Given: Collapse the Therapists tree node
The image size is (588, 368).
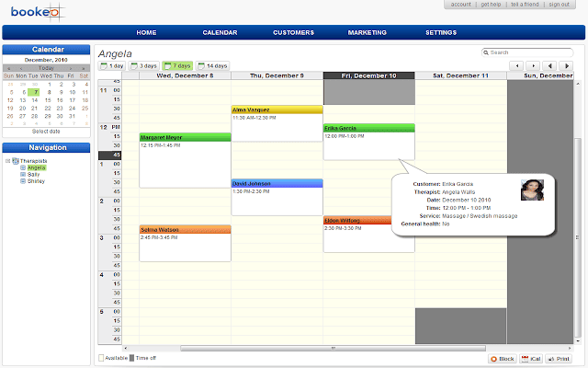Looking at the screenshot, I should pyautogui.click(x=8, y=161).
